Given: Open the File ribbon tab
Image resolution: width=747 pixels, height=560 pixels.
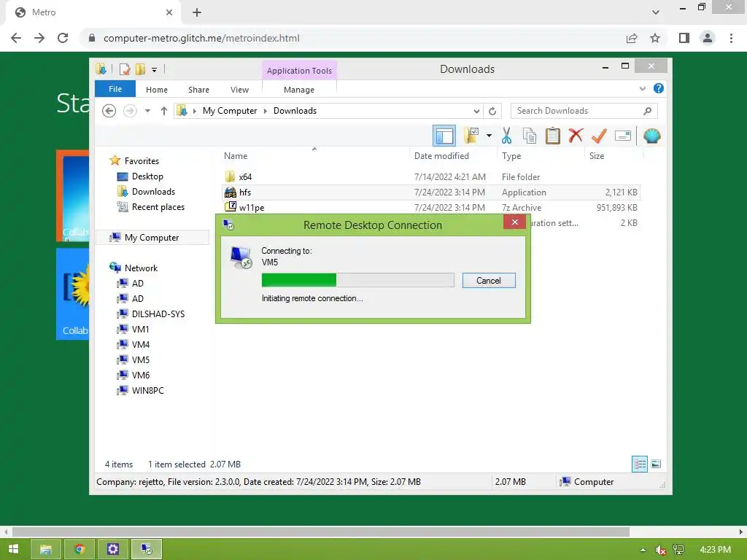Looking at the screenshot, I should [115, 89].
